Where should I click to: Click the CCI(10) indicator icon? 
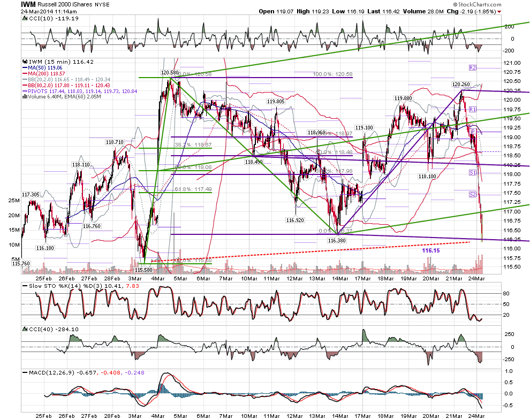point(25,19)
